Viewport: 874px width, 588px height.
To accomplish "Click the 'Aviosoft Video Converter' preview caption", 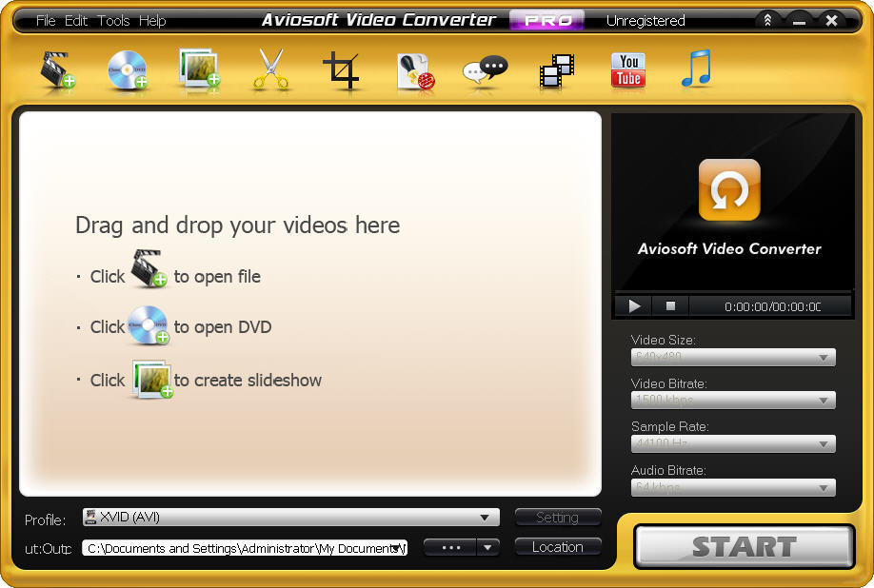I will 729,249.
